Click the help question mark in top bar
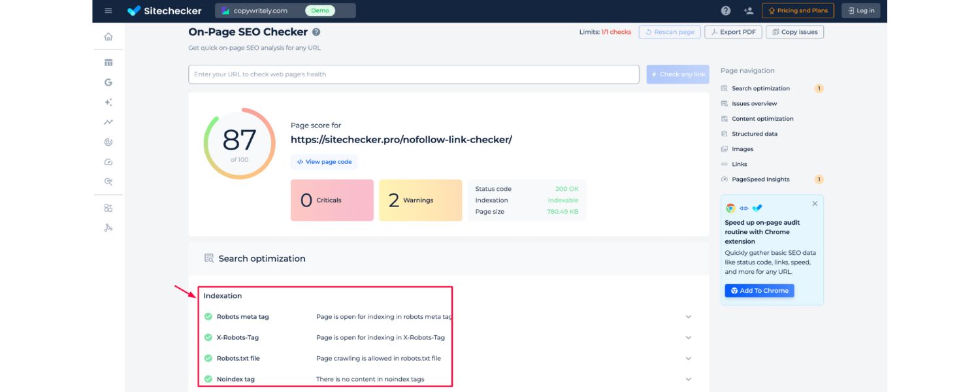 [x=726, y=10]
